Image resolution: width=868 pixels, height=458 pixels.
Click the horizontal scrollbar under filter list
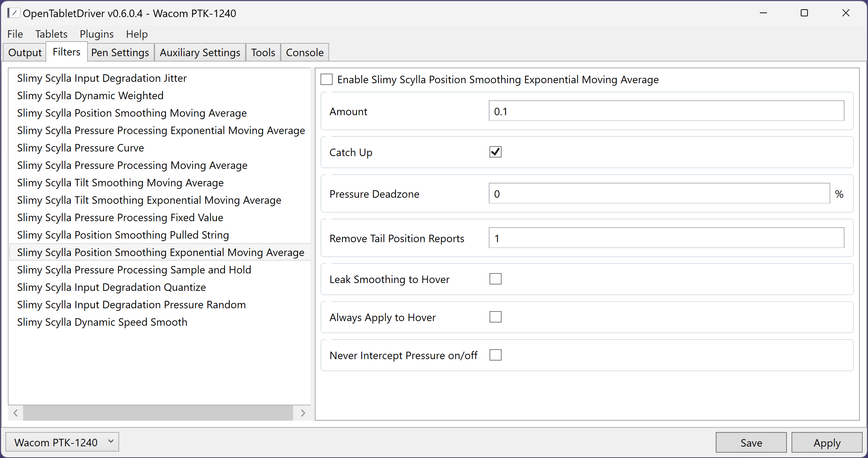click(158, 413)
